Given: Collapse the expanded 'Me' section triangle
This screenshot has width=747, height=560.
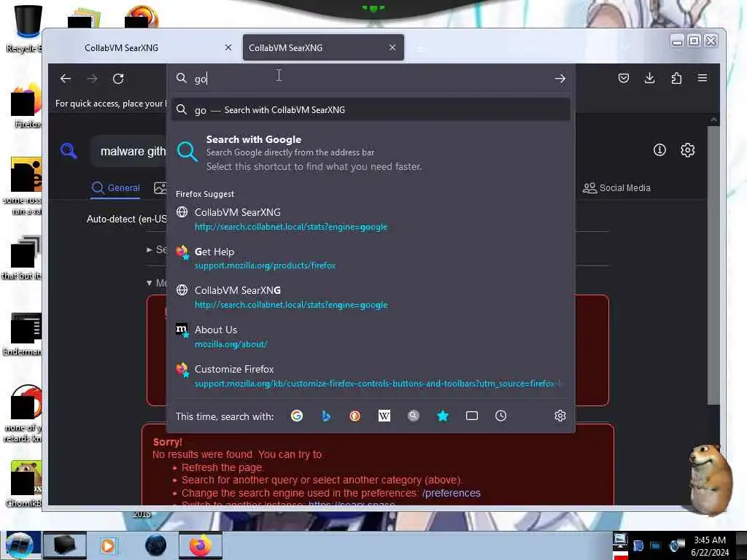Looking at the screenshot, I should (x=149, y=283).
